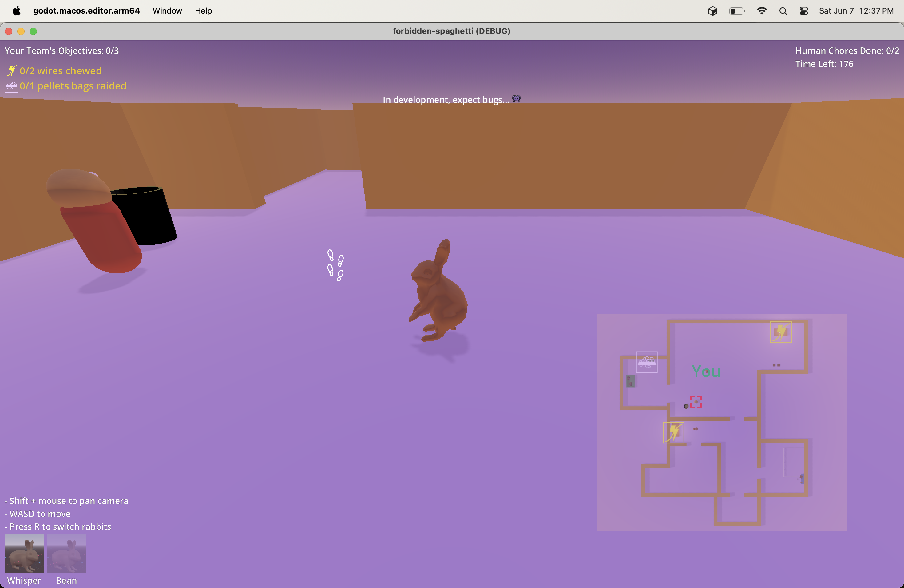Open the godot.macos.editor.arm64 app menu
The width and height of the screenshot is (904, 588).
click(x=86, y=11)
